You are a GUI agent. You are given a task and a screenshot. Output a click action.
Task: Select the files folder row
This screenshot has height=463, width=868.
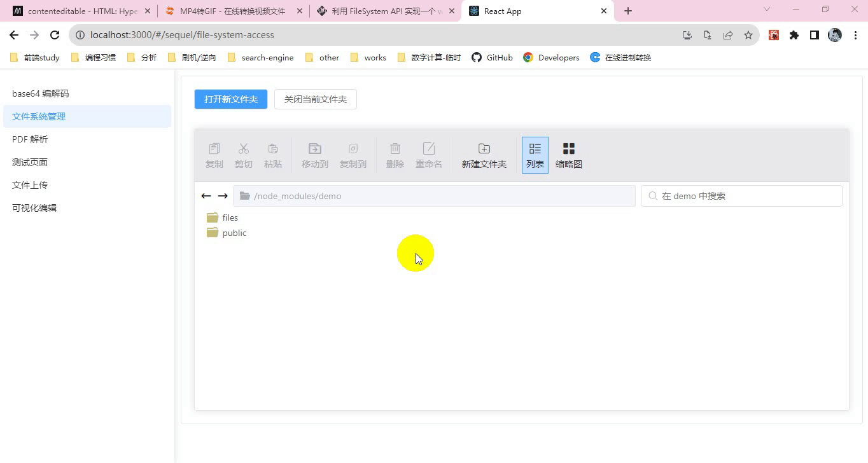[522, 218]
